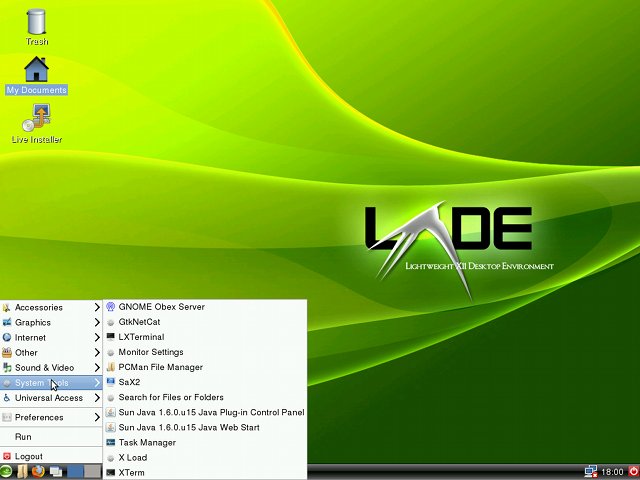The width and height of the screenshot is (640, 480).
Task: Open LXTerminal from the submenu
Action: pyautogui.click(x=205, y=337)
